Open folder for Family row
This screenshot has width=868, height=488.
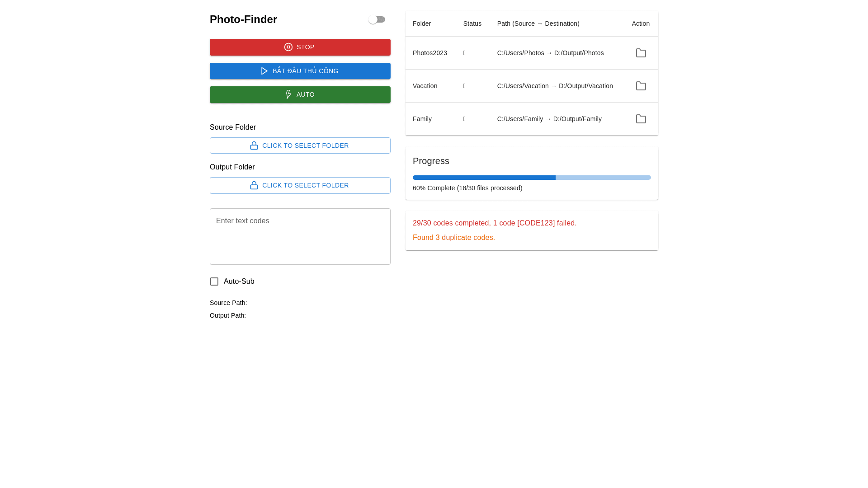641,119
